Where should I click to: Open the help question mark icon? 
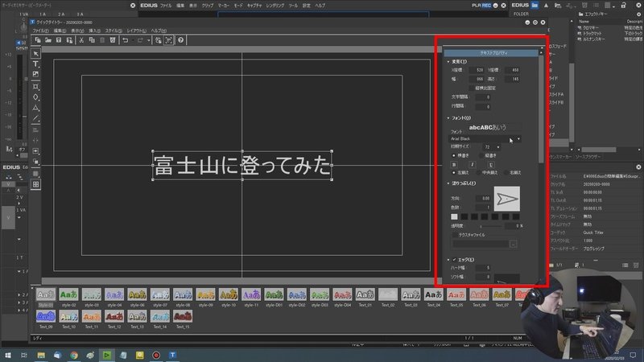180,40
